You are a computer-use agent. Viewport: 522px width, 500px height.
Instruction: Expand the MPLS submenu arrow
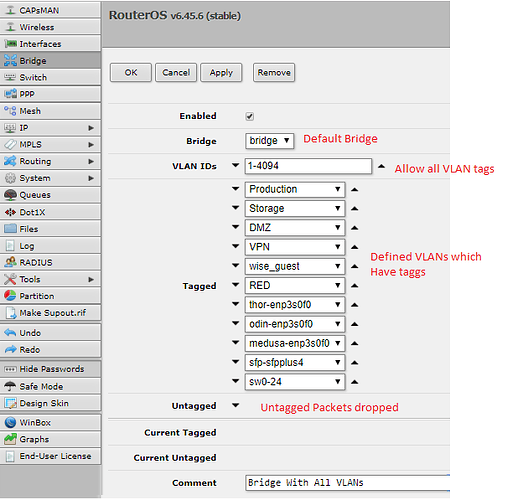[91, 145]
